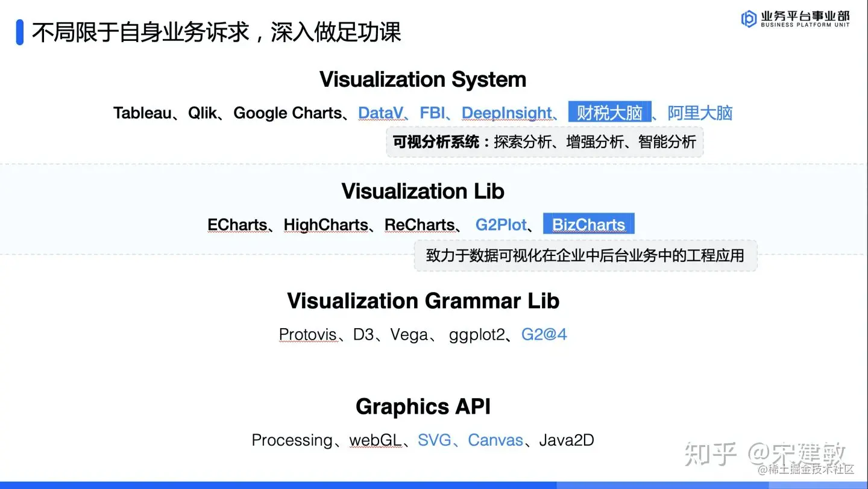Open the FBI link

point(433,113)
